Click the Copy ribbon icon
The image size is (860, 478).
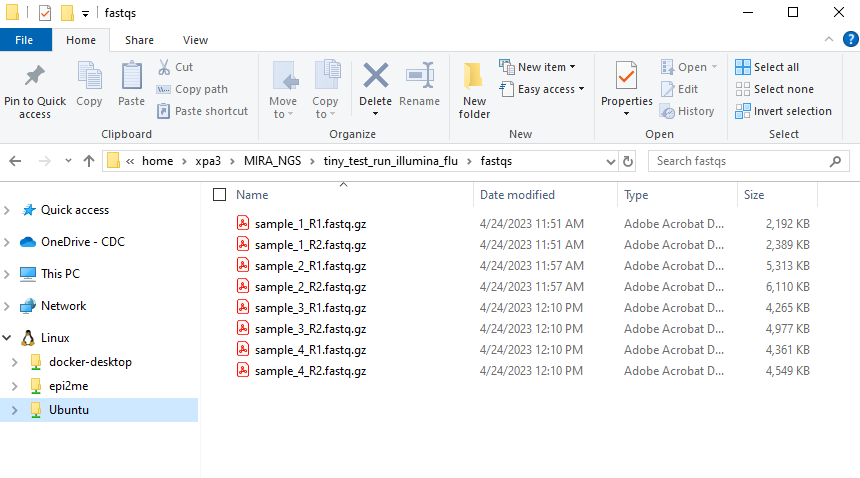[x=89, y=76]
